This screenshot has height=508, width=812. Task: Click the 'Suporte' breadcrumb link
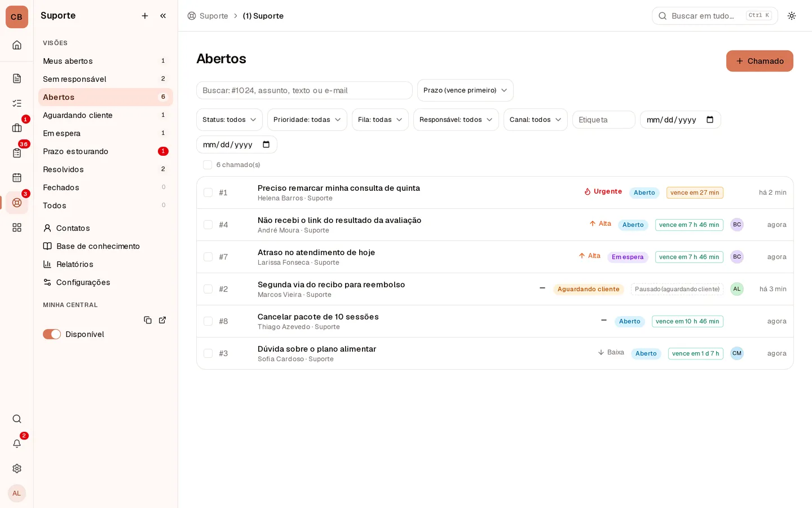click(208, 16)
